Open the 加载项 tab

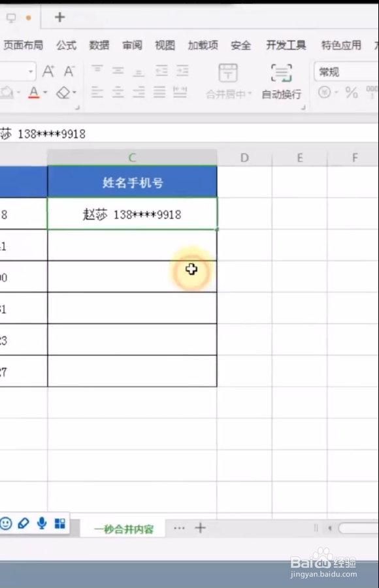click(203, 45)
